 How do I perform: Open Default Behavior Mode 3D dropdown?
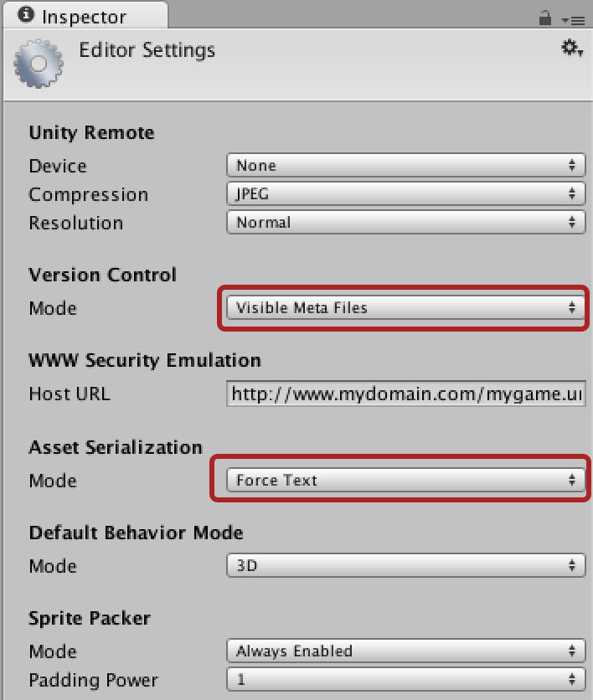point(406,566)
